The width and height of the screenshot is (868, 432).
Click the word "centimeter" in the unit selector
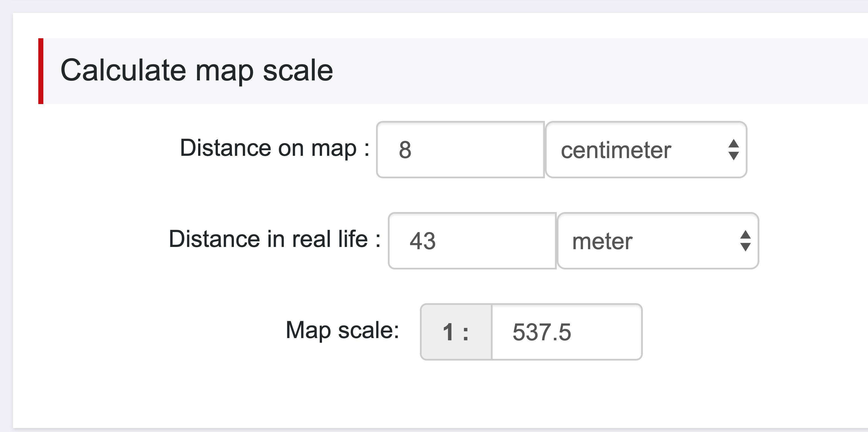click(x=616, y=150)
